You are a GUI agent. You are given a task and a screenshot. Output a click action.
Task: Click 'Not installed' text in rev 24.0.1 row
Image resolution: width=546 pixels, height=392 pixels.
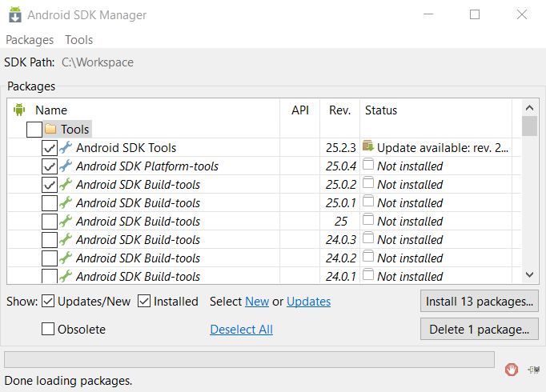[x=410, y=277]
